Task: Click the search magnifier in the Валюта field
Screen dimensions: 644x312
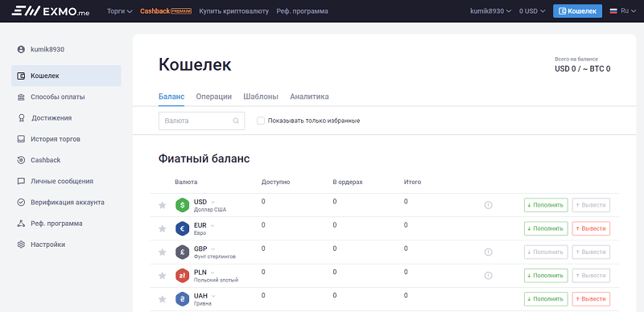Action: pos(236,121)
